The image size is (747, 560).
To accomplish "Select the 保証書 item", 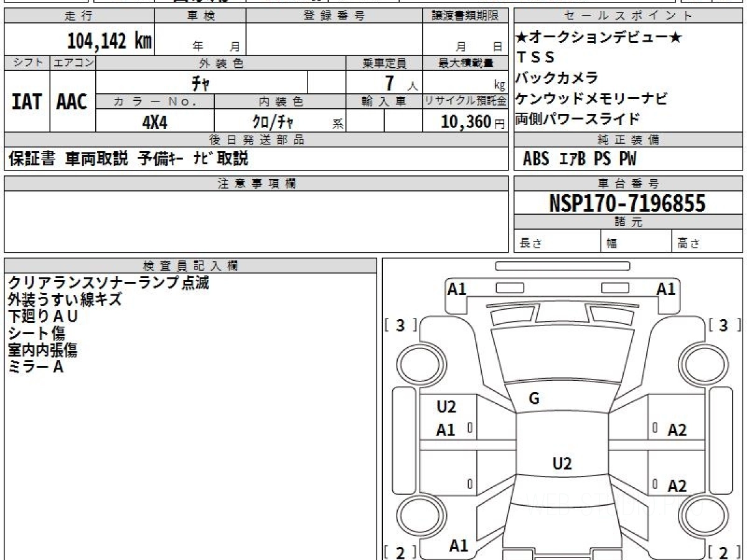I will tap(32, 159).
